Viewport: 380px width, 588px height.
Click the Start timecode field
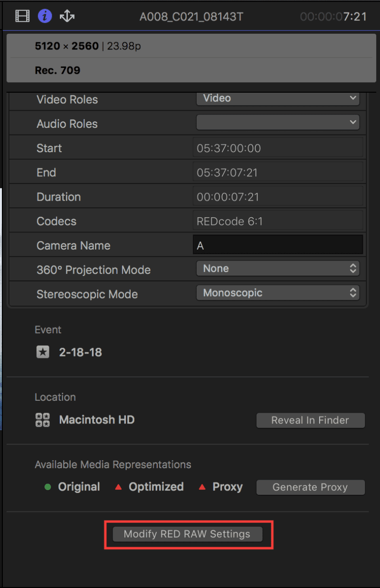pos(278,148)
